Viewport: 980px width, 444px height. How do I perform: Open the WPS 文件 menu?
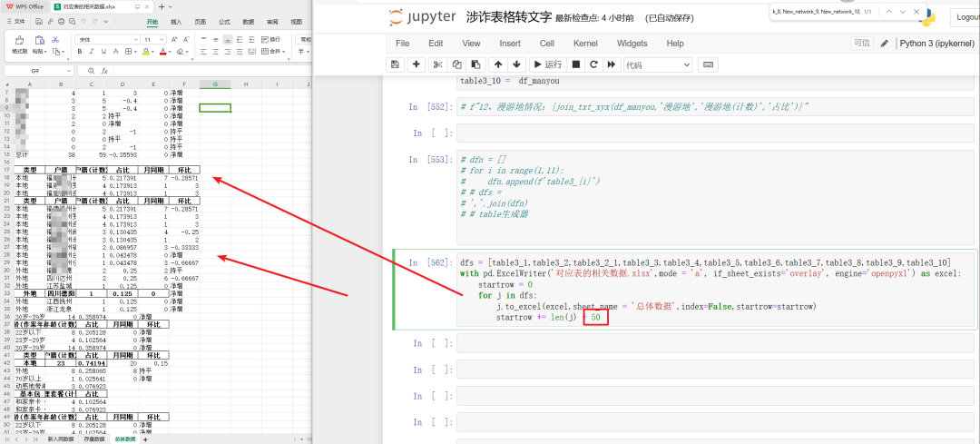coord(15,21)
